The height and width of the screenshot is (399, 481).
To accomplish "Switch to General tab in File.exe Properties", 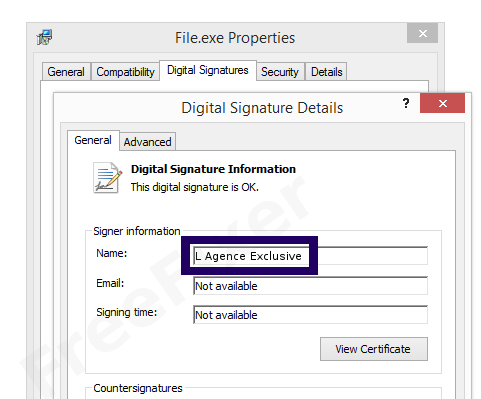I will (x=66, y=72).
